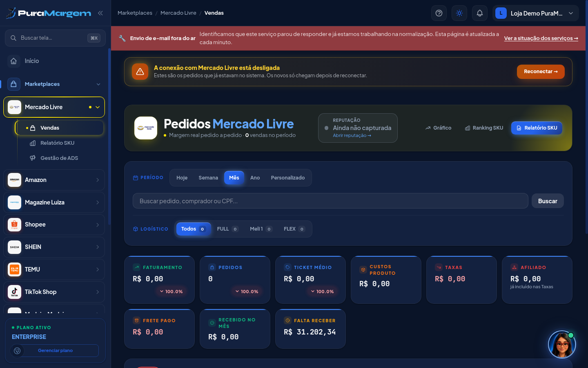Select the Ano period option
Viewport: 588px width, 368px height.
pos(255,178)
